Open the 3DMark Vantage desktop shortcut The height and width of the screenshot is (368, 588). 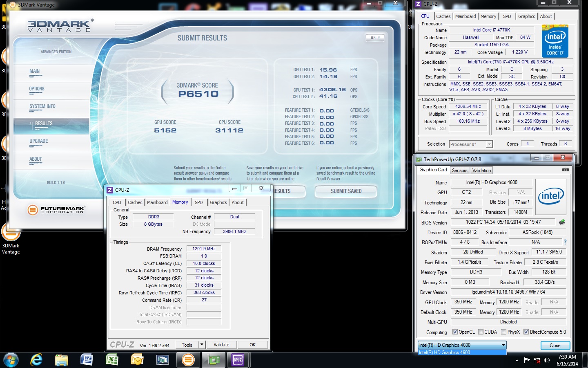(x=11, y=238)
